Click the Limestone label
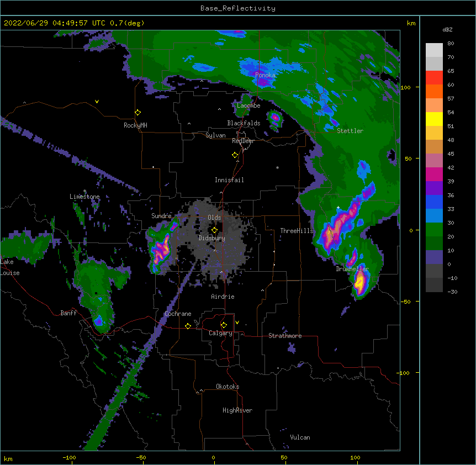This screenshot has height=465, width=476. coord(84,197)
